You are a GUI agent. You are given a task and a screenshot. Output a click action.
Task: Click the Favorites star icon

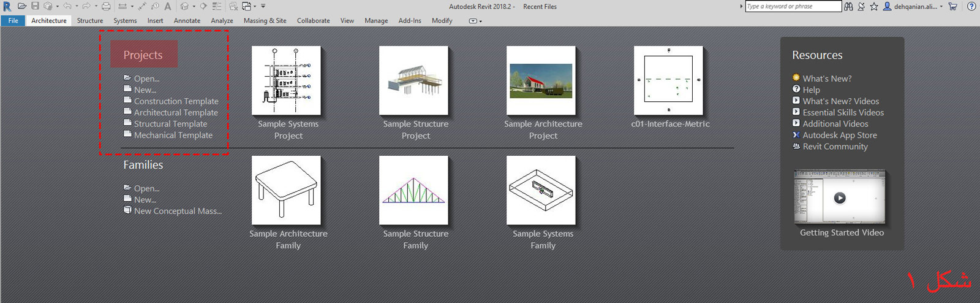[874, 6]
